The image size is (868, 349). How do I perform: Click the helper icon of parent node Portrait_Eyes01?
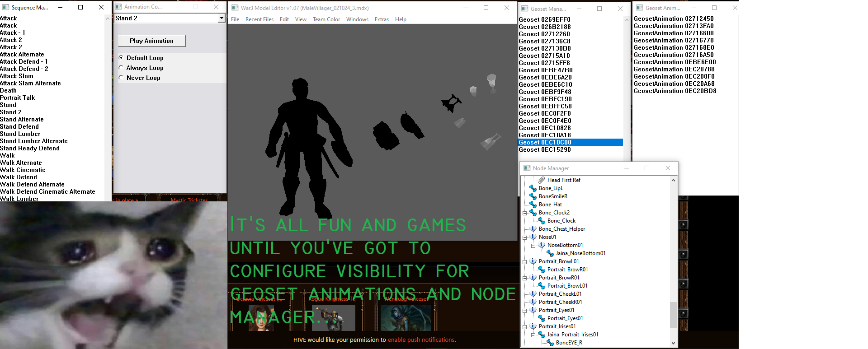coord(533,310)
